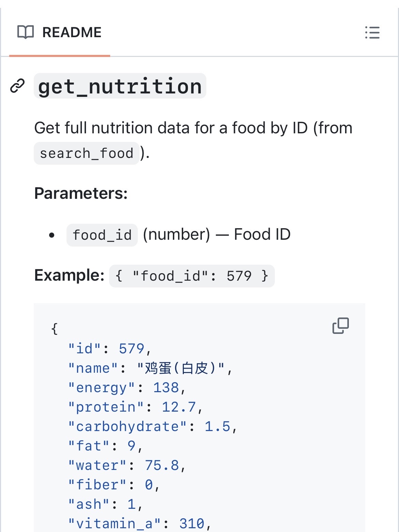Click the example food_id 579 snippet
399x532 pixels.
[x=192, y=276]
